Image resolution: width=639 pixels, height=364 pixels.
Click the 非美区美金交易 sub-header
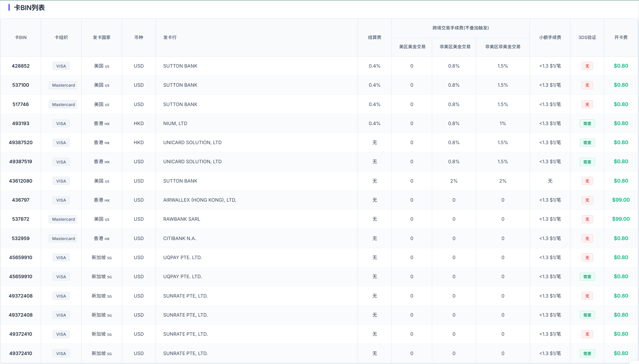click(x=455, y=47)
